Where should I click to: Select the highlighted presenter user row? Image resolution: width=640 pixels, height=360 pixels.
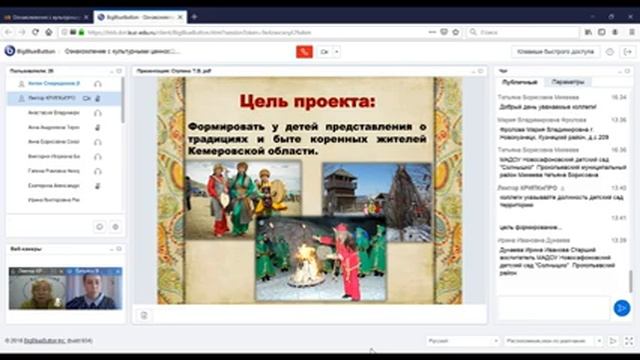(x=64, y=98)
